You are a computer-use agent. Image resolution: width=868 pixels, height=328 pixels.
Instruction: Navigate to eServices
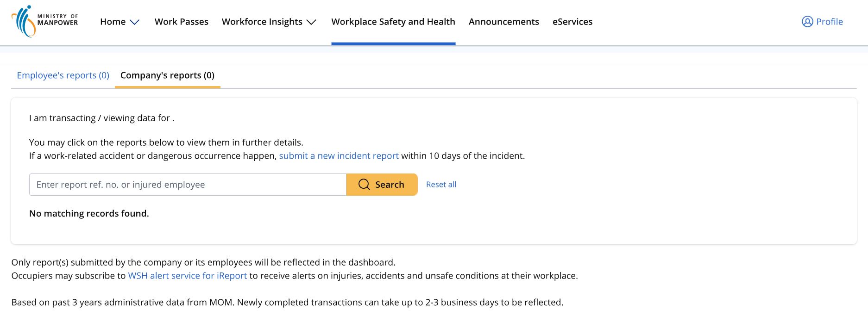[572, 22]
